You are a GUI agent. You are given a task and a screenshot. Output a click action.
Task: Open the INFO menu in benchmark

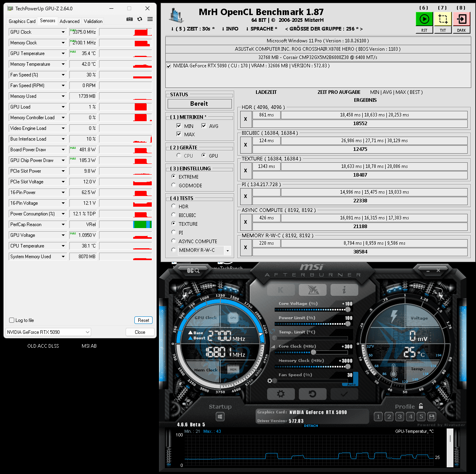(230, 29)
